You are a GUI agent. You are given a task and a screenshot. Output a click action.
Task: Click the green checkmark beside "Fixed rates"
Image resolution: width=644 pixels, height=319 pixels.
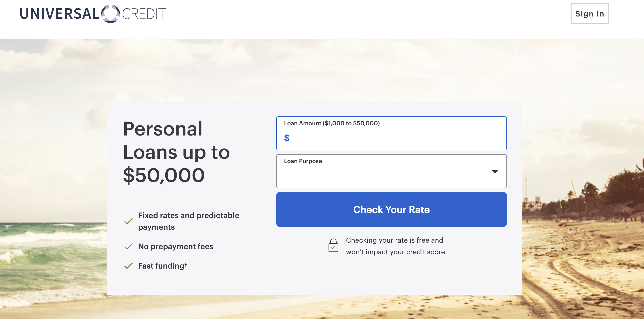click(128, 221)
